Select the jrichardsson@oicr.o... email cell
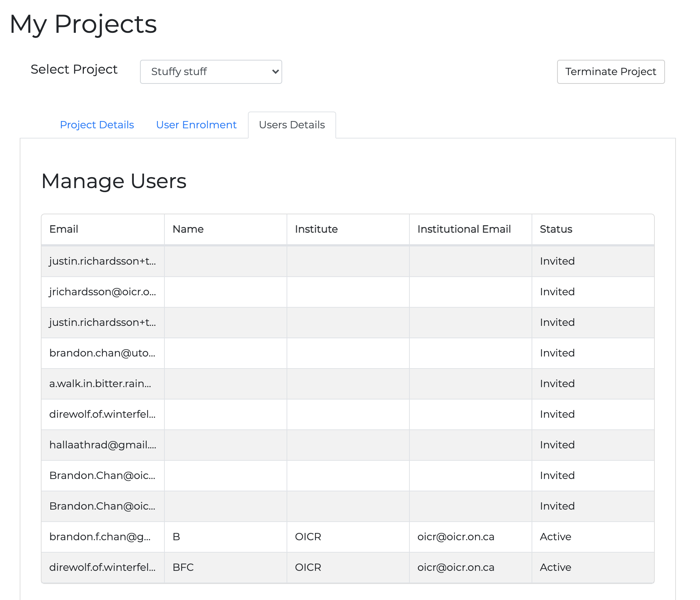 [103, 292]
